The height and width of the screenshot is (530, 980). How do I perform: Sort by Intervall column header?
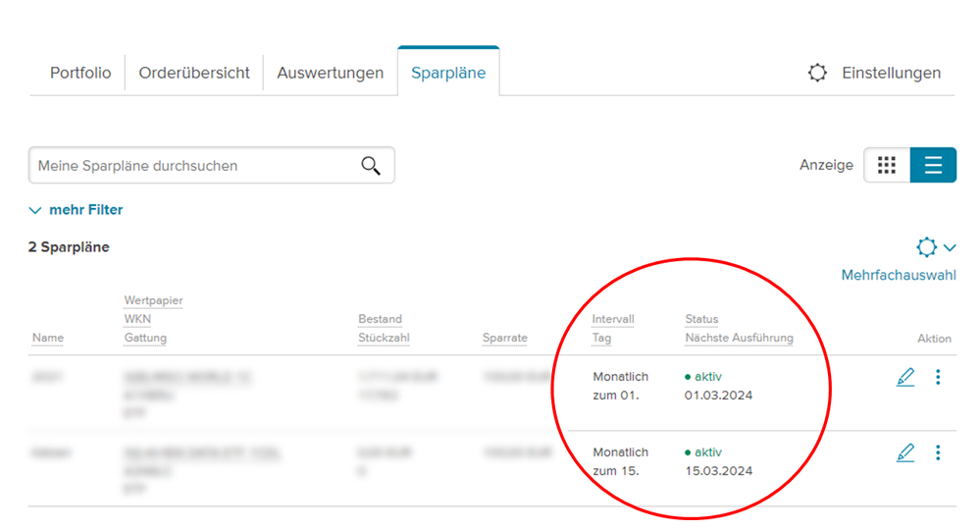tap(613, 319)
